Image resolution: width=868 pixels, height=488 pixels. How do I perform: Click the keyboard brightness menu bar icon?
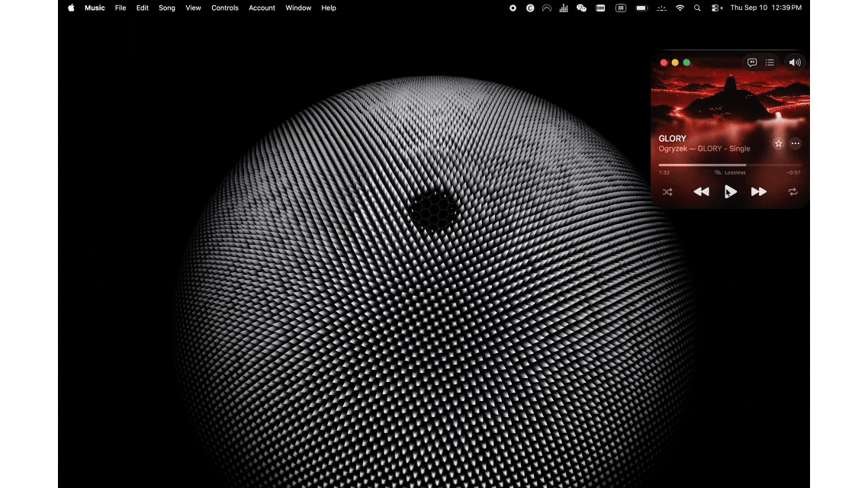(661, 8)
